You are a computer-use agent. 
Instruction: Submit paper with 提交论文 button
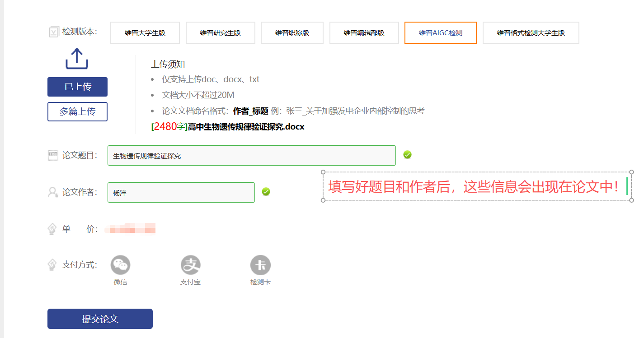pyautogui.click(x=100, y=319)
